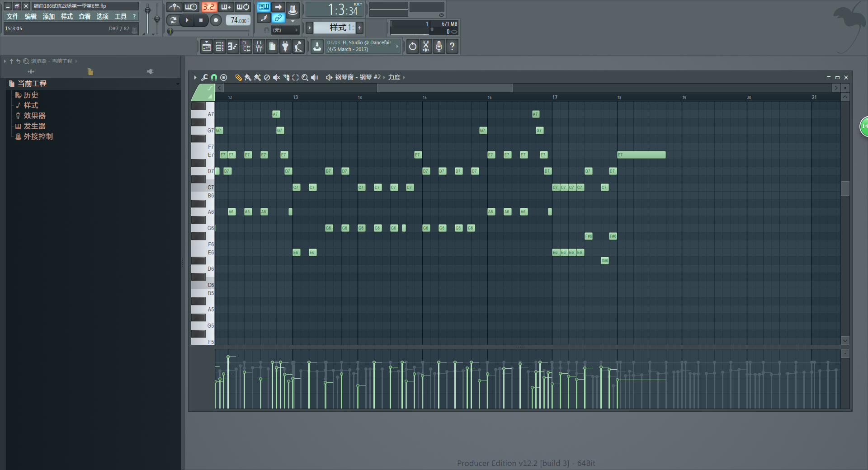Open the tempo tapper icon

[x=298, y=47]
